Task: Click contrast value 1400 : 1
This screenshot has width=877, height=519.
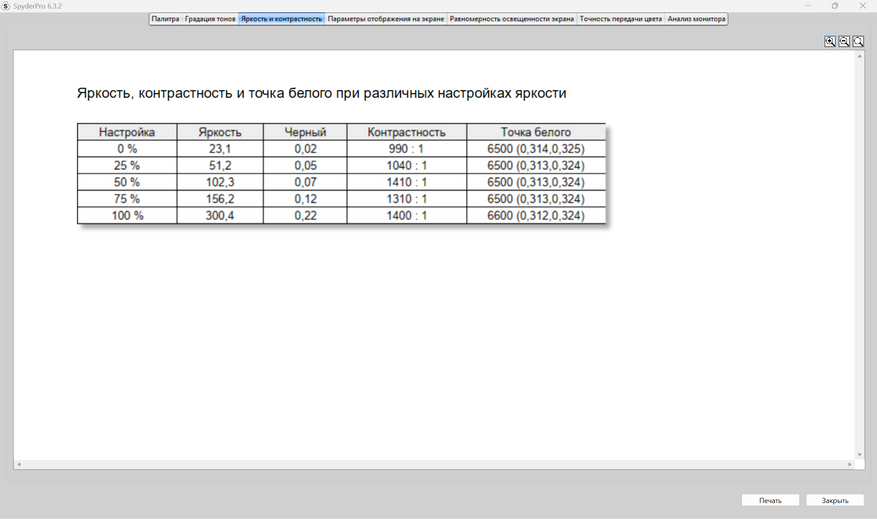Action: click(x=407, y=215)
